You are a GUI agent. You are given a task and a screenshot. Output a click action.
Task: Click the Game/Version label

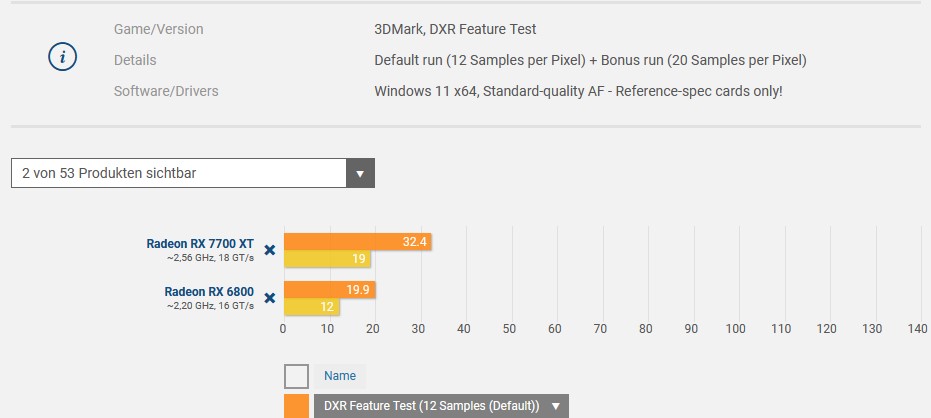point(159,29)
